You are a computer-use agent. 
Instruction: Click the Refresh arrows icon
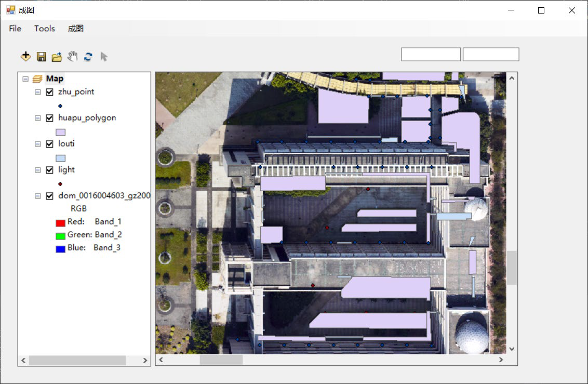[x=88, y=57]
